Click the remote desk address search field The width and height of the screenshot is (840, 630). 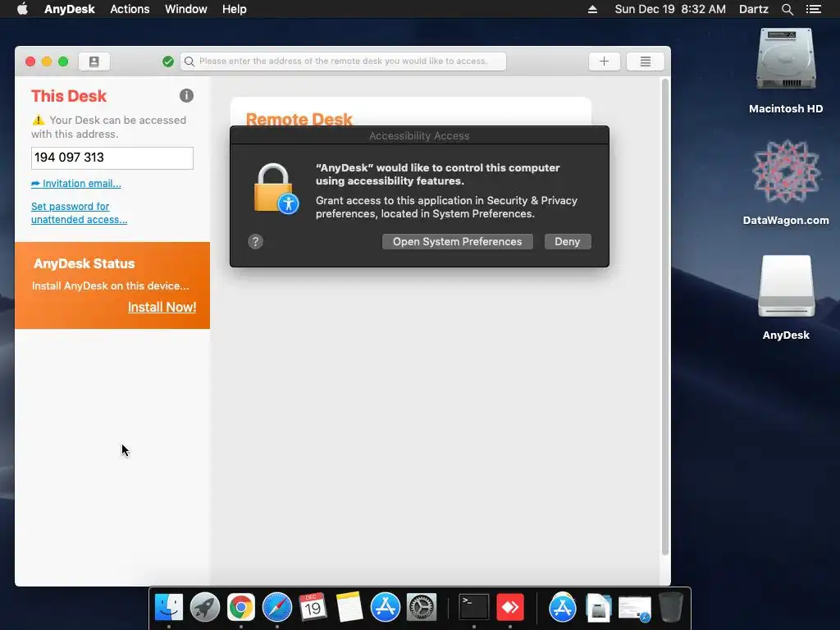[x=343, y=62]
